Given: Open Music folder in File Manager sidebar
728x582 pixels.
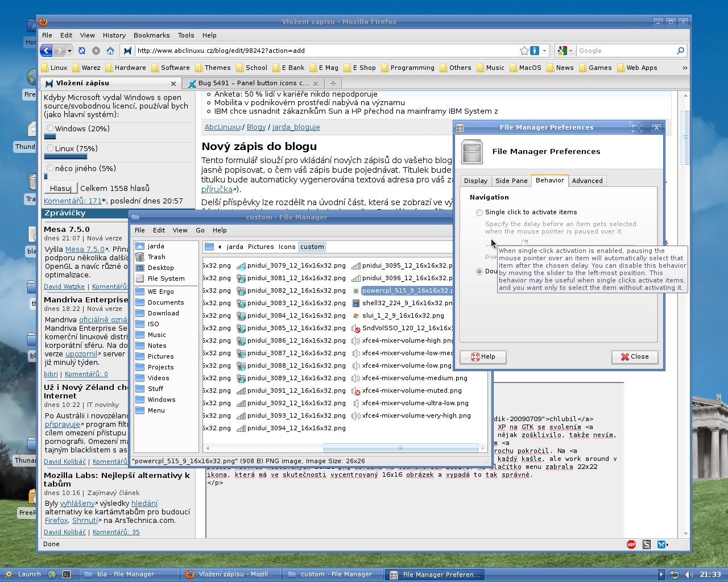Looking at the screenshot, I should point(151,335).
